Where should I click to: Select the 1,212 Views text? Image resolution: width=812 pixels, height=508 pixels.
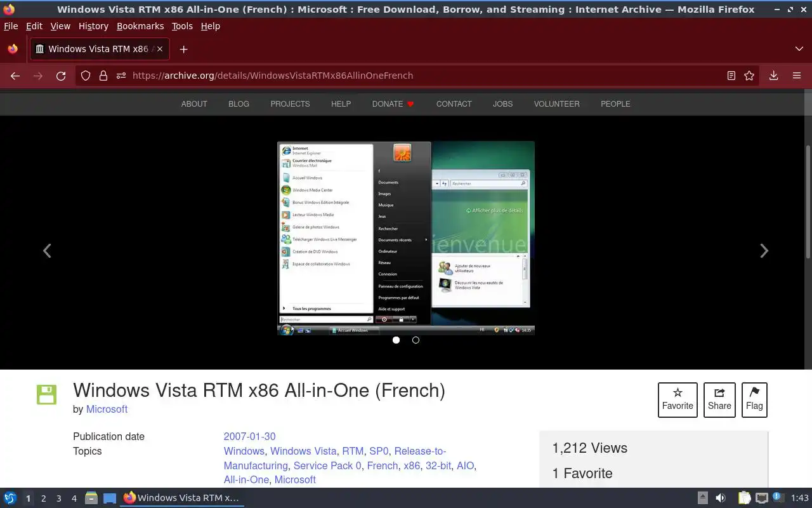pos(589,448)
